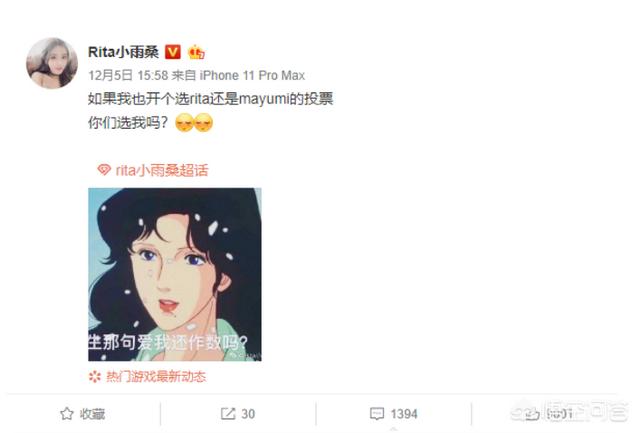Open the post timestamp 12月5日 15:58
Viewport: 640px width, 433px height.
128,75
